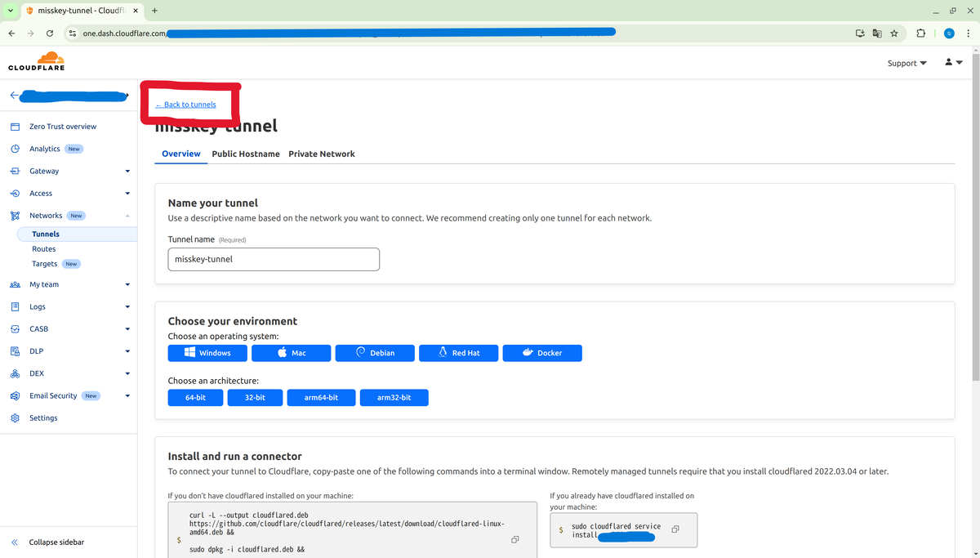Click the Gateway icon in the sidebar
Viewport: 980px width, 558px height.
15,172
